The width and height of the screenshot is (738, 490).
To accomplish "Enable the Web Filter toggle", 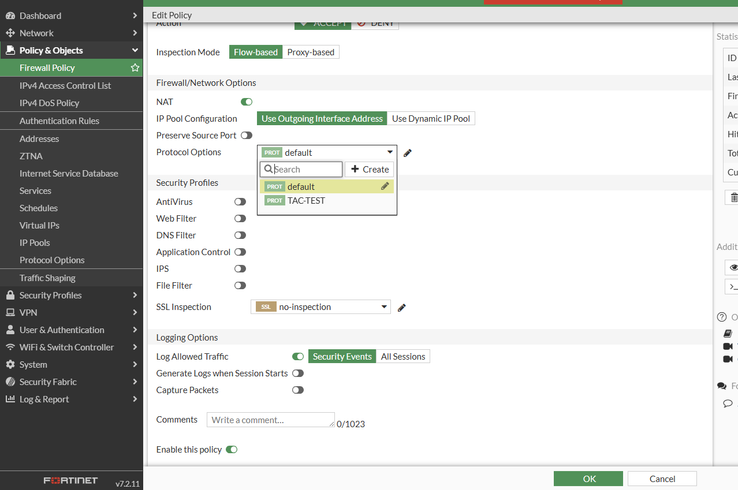I will coord(240,218).
